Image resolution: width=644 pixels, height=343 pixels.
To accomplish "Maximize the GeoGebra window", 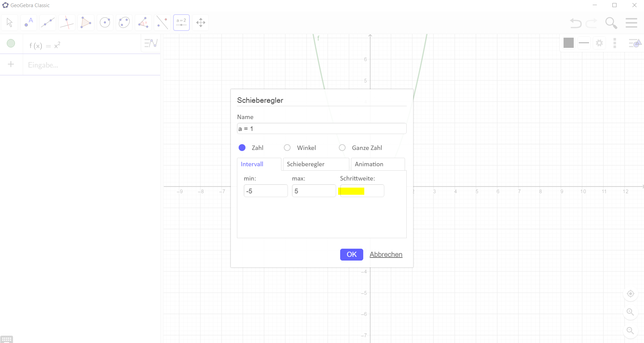I will click(614, 5).
